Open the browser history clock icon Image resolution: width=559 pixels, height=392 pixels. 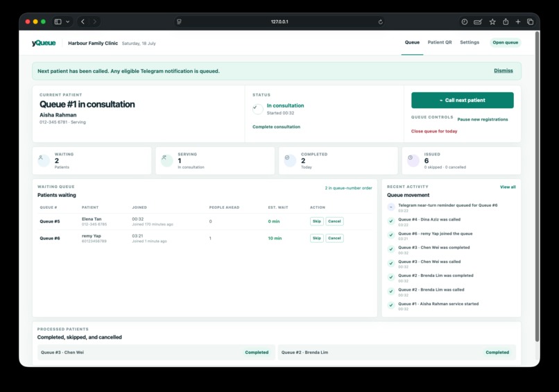pyautogui.click(x=464, y=22)
